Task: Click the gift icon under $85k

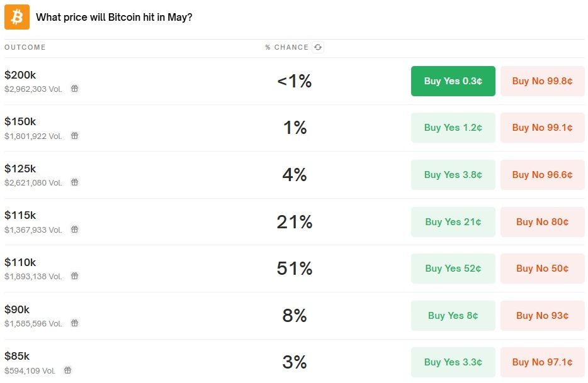Action: (67, 370)
